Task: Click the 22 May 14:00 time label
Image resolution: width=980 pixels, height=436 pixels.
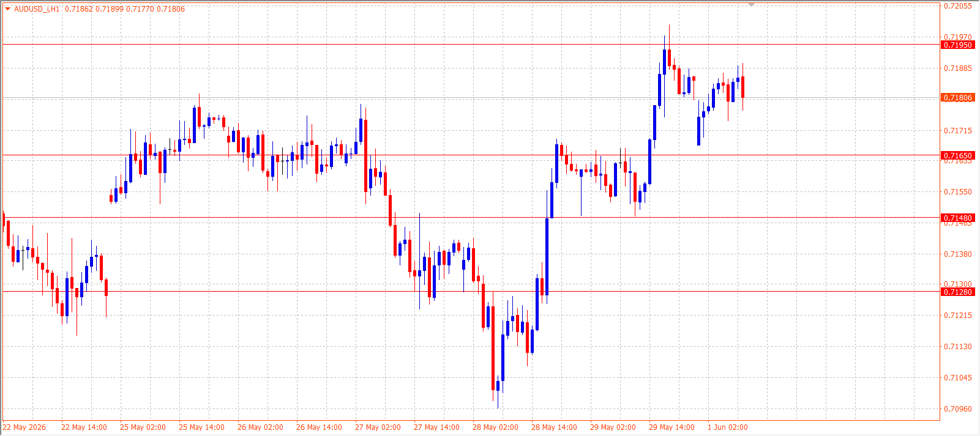Action: (x=84, y=427)
